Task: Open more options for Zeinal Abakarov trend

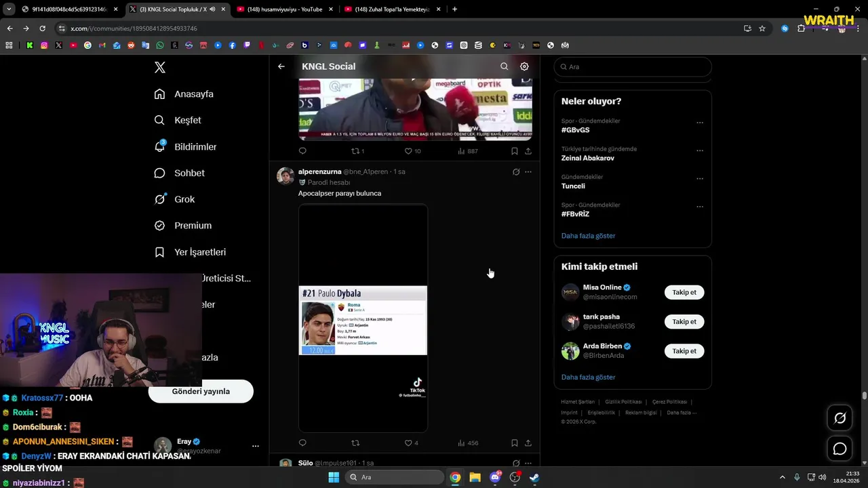Action: point(700,150)
